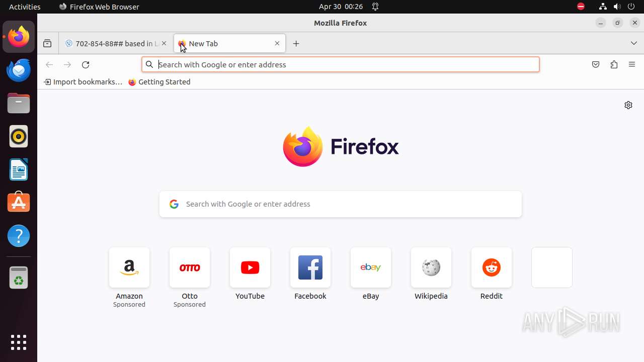This screenshot has height=362, width=644.
Task: Switch to the 702-854-88## based tab
Action: tap(116, 44)
